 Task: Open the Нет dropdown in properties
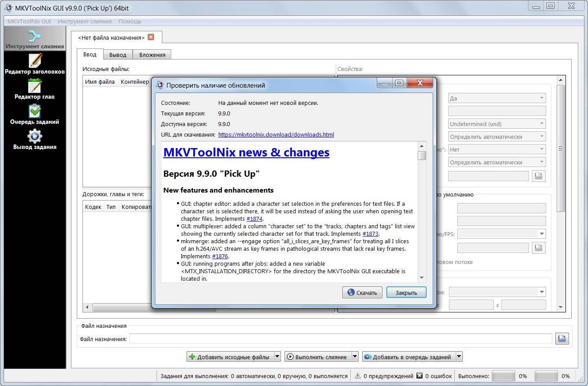click(x=497, y=149)
